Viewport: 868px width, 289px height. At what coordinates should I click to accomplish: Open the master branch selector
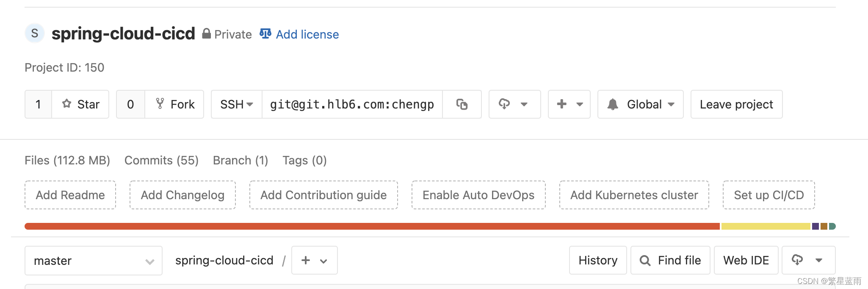(94, 261)
